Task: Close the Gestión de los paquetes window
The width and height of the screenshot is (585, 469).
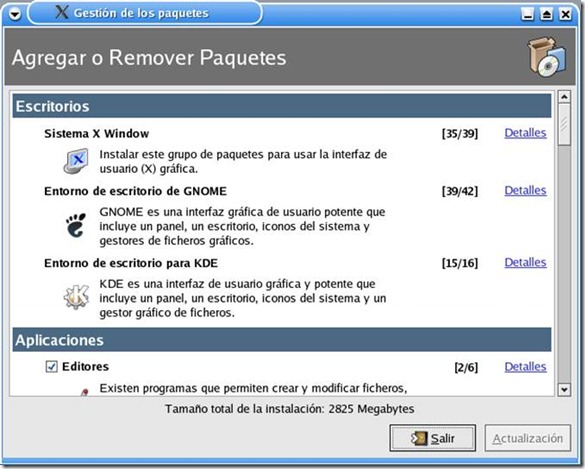Action: [566, 15]
